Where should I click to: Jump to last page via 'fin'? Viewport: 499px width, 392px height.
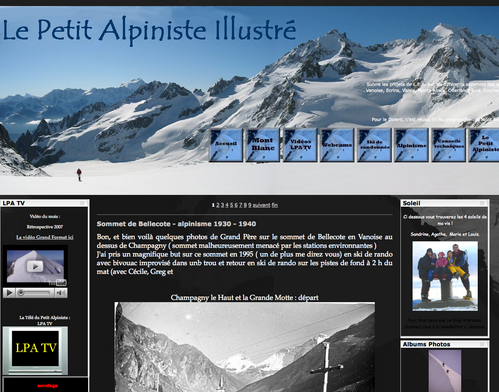coord(275,205)
